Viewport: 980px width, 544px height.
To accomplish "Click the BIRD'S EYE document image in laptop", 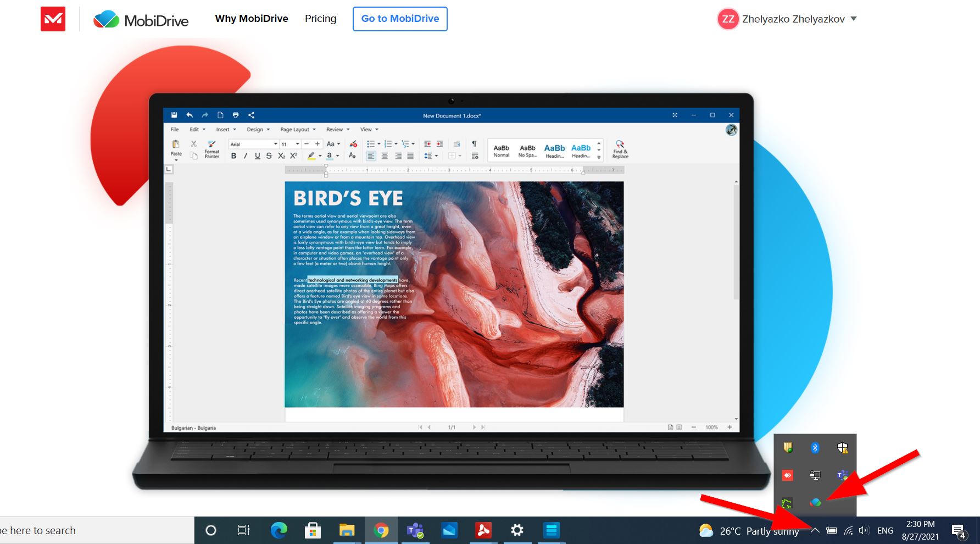I will pos(454,294).
